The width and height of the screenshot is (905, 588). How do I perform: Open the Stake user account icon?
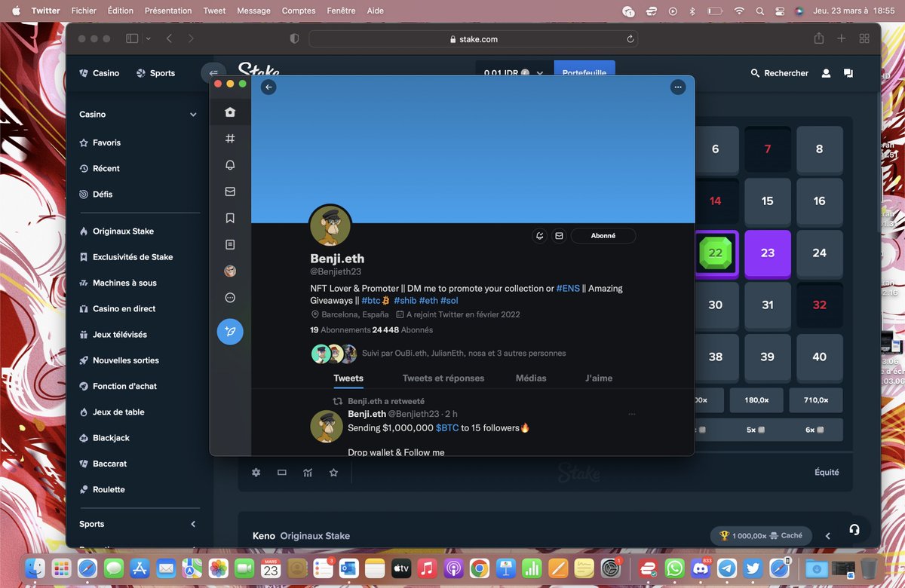point(826,73)
